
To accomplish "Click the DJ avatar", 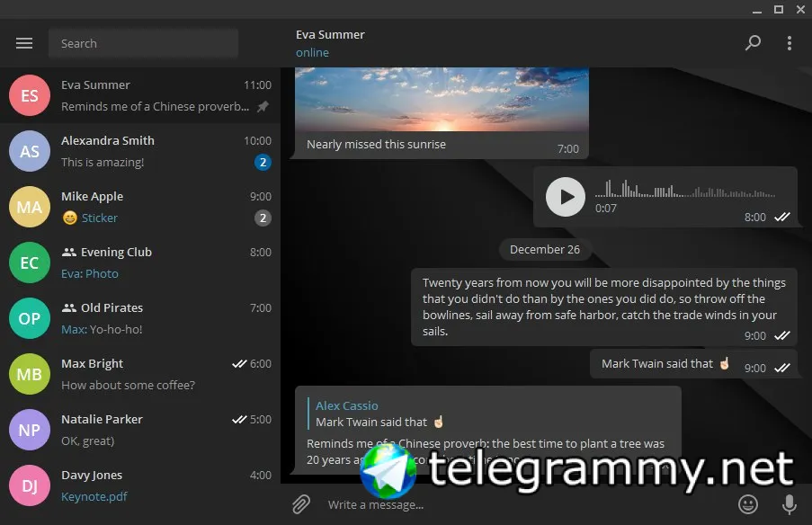I will [30, 485].
